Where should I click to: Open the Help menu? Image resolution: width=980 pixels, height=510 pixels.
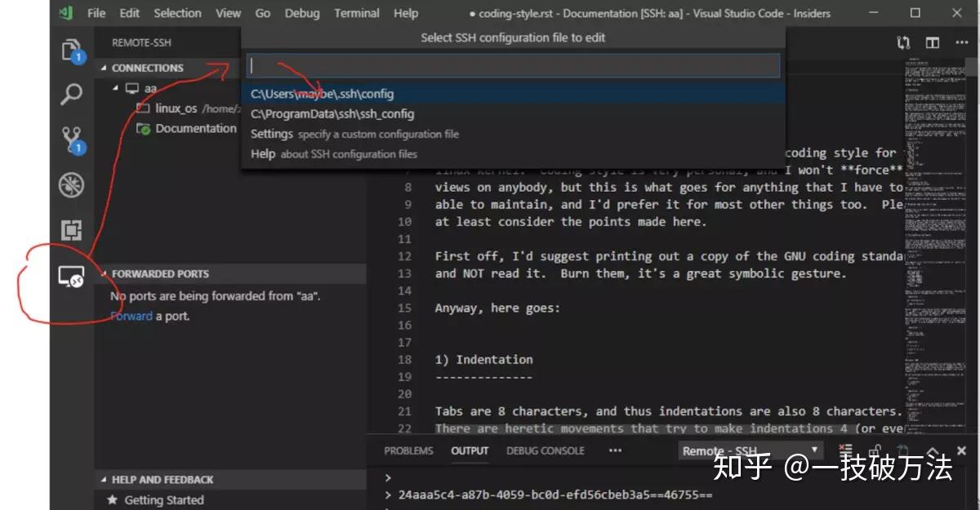pos(406,13)
